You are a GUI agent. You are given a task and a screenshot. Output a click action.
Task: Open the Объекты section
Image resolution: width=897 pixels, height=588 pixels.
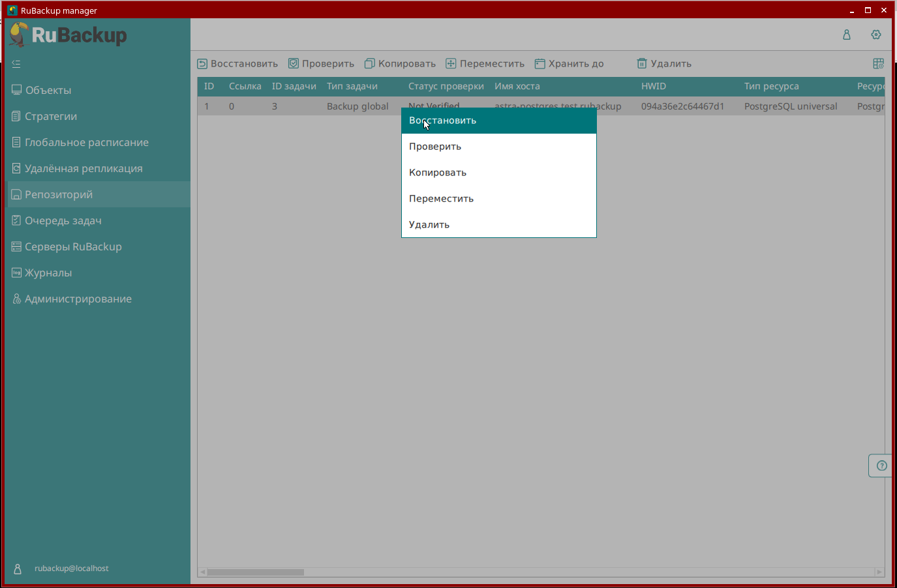coord(98,90)
